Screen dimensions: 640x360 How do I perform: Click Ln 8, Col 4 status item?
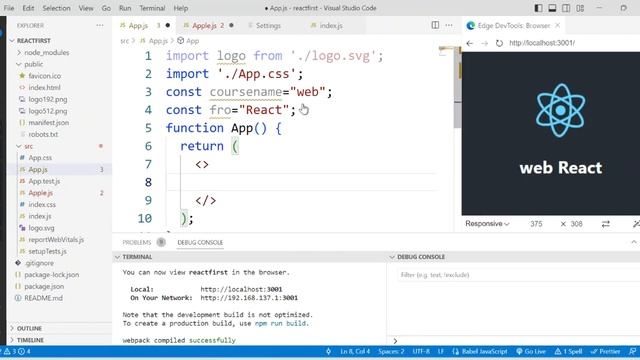point(355,351)
